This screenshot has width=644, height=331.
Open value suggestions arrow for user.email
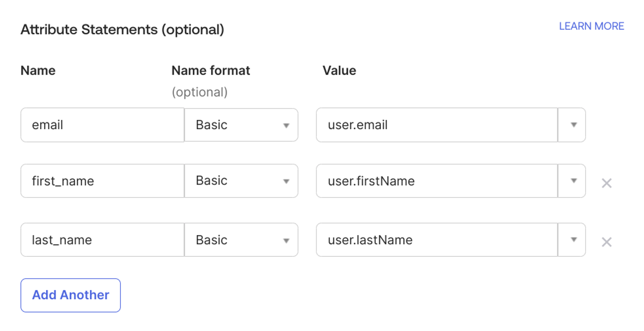[x=573, y=125]
